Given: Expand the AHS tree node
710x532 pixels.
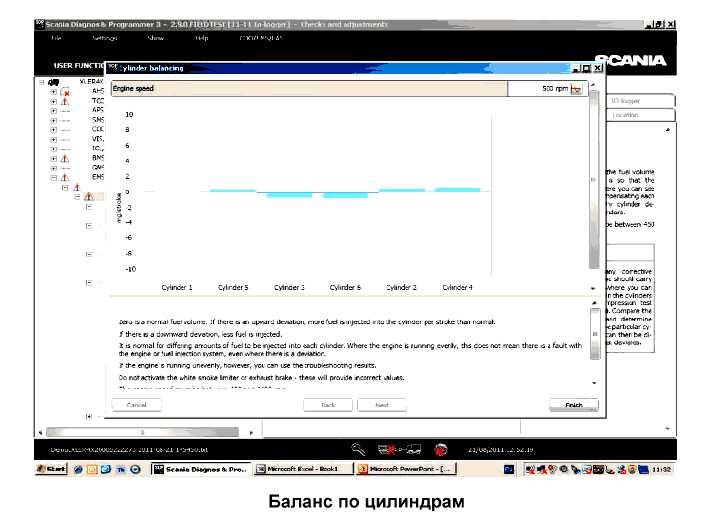Looking at the screenshot, I should (x=53, y=91).
